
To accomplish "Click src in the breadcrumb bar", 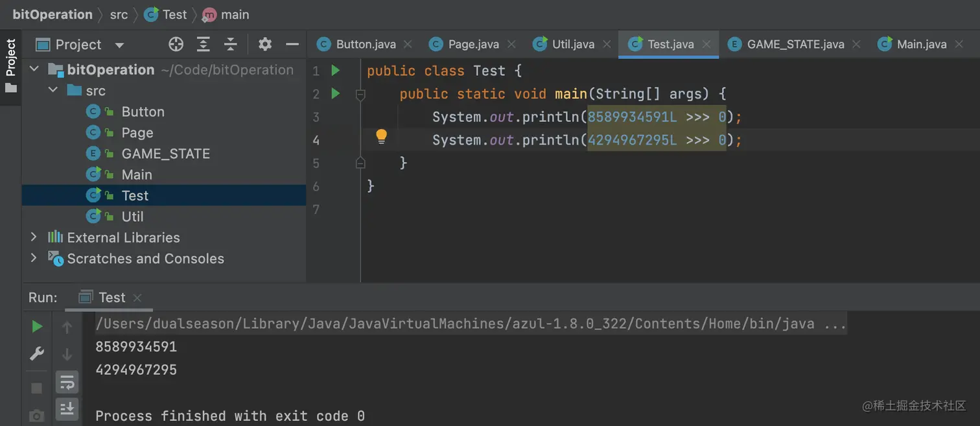I will coord(119,14).
